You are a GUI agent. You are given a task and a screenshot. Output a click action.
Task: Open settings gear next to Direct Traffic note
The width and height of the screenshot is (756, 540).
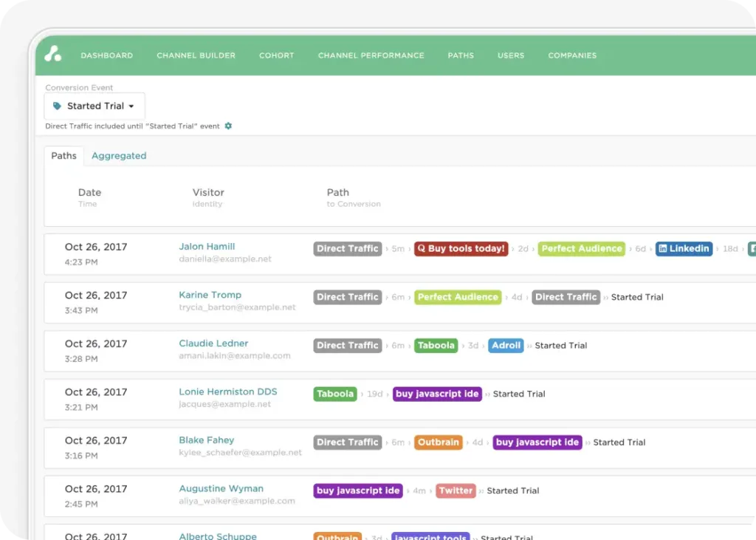(x=228, y=126)
